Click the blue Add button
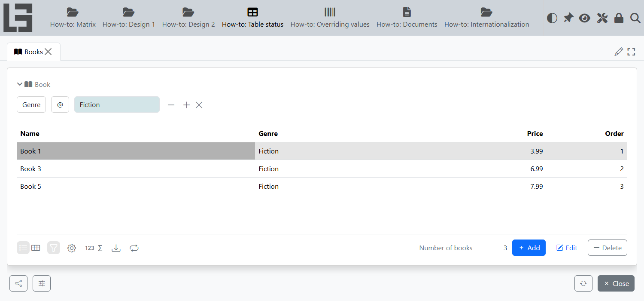Image resolution: width=644 pixels, height=301 pixels. (529, 248)
